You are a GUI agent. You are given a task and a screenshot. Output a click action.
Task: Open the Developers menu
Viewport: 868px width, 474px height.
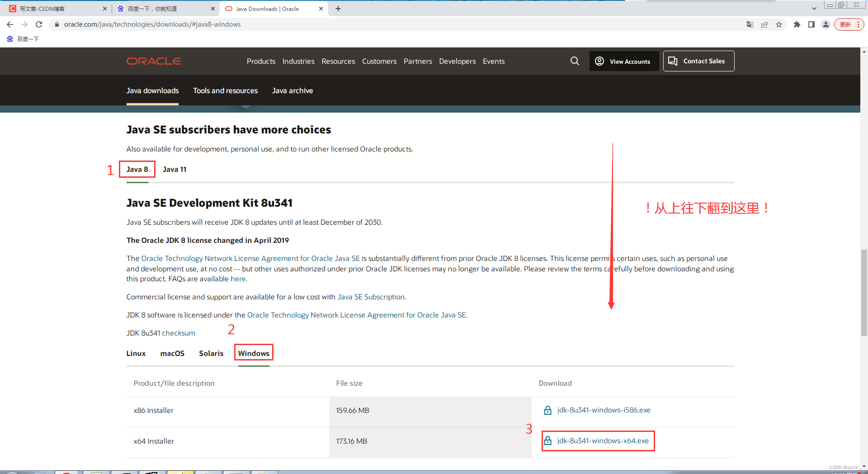(458, 61)
